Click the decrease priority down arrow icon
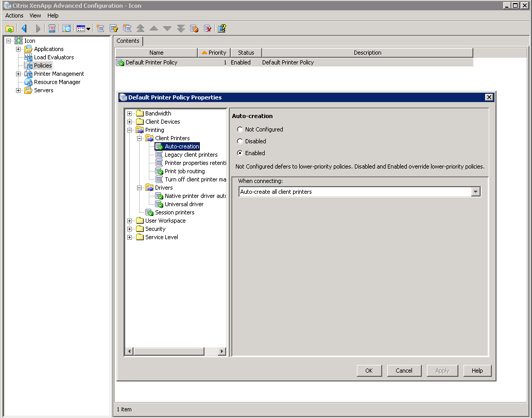The image size is (532, 418). click(167, 28)
